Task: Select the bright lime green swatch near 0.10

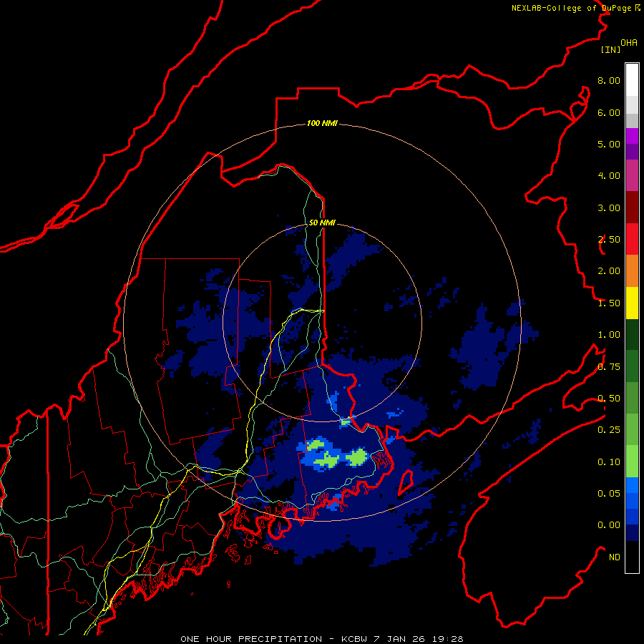Action: [632, 462]
